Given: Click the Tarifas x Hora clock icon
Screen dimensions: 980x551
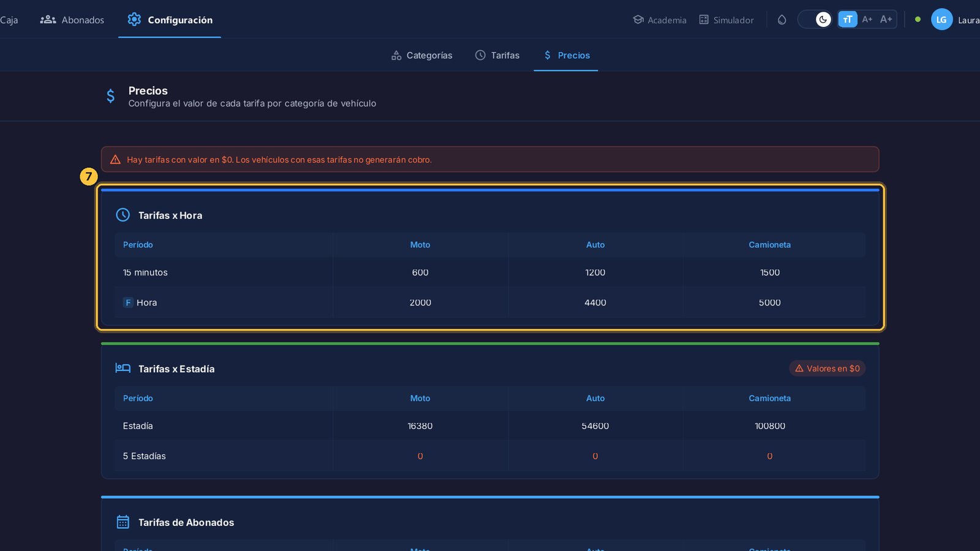Looking at the screenshot, I should [123, 215].
